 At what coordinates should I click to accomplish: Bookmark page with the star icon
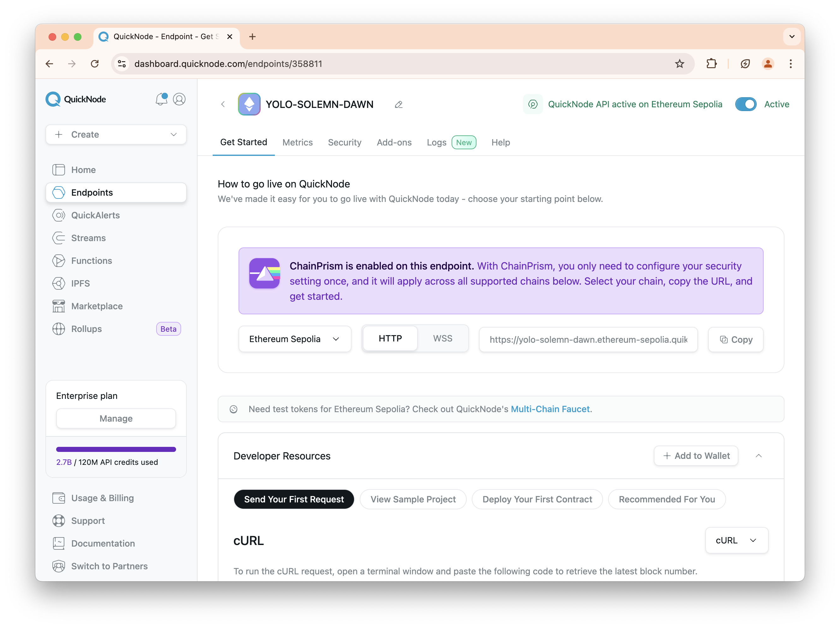(679, 64)
